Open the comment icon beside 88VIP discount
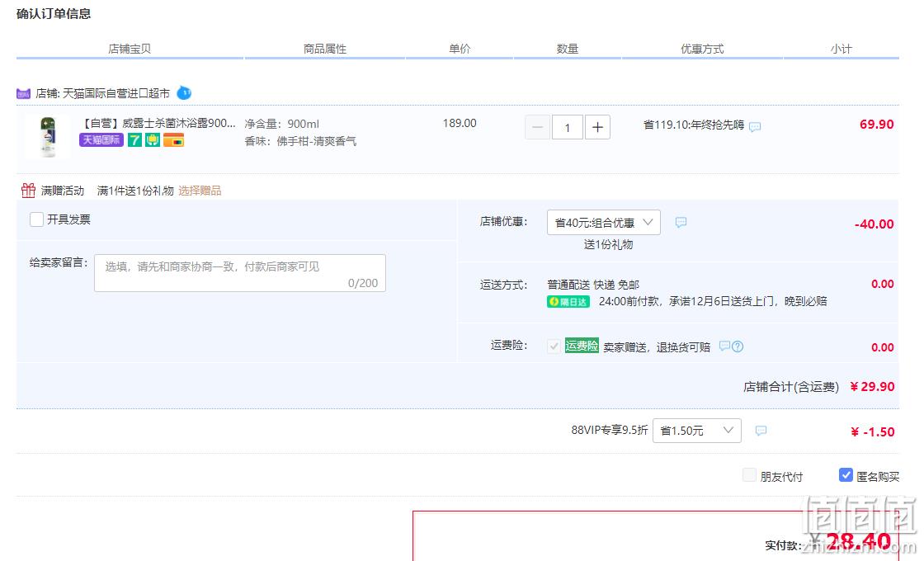Viewport: 924px width, 561px height. [x=761, y=431]
